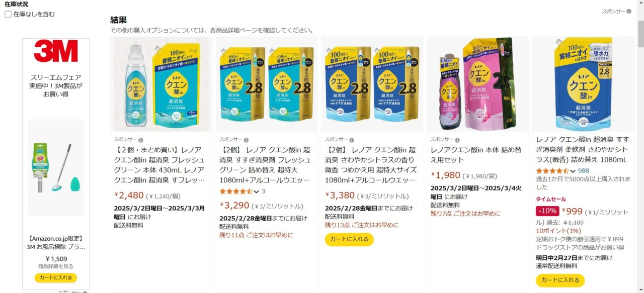Open the 988 reviews link

click(583, 171)
